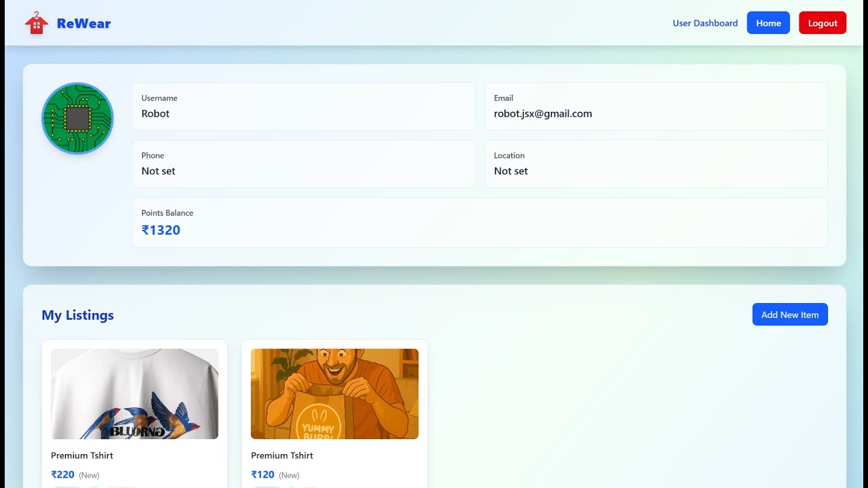The width and height of the screenshot is (868, 488).
Task: Click the ReWear brand name
Action: click(83, 24)
